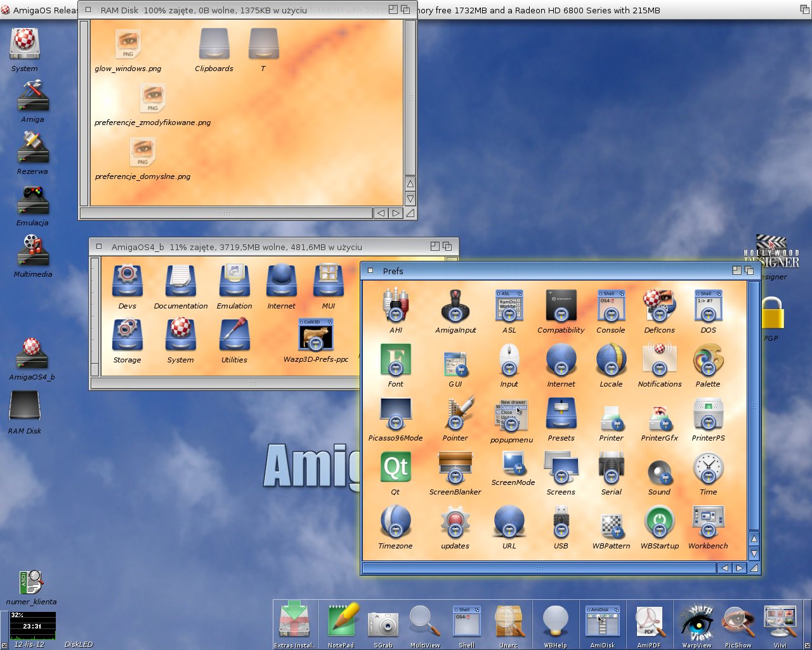Launch MultiView from the dock

click(424, 621)
